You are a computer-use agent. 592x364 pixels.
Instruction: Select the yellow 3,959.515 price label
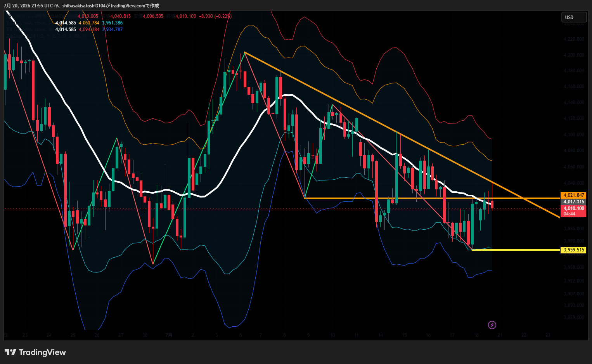(573, 250)
